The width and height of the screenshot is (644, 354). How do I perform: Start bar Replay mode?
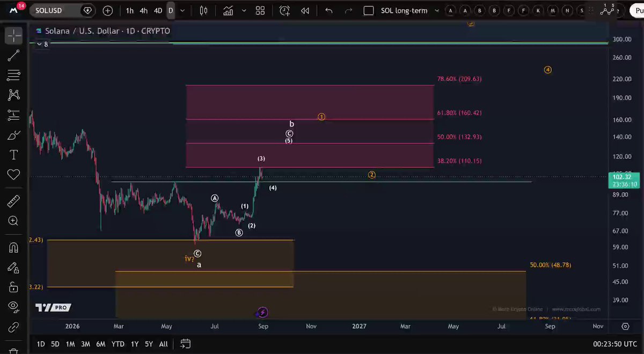point(305,11)
